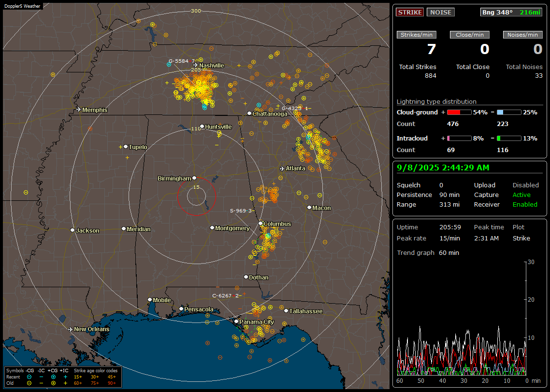Screen dimensions: 550x392
Task: Click the green negative intracloud percentage bar
Action: (509, 139)
